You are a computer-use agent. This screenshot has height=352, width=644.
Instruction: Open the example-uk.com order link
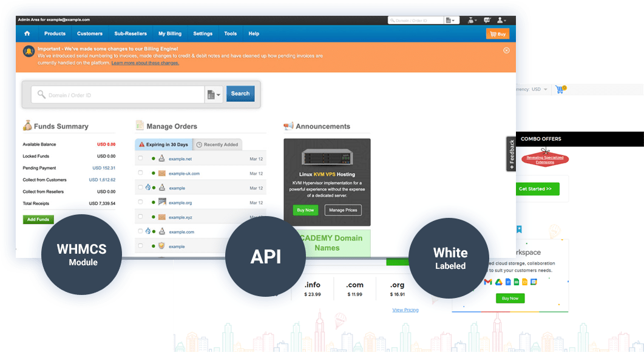click(184, 174)
